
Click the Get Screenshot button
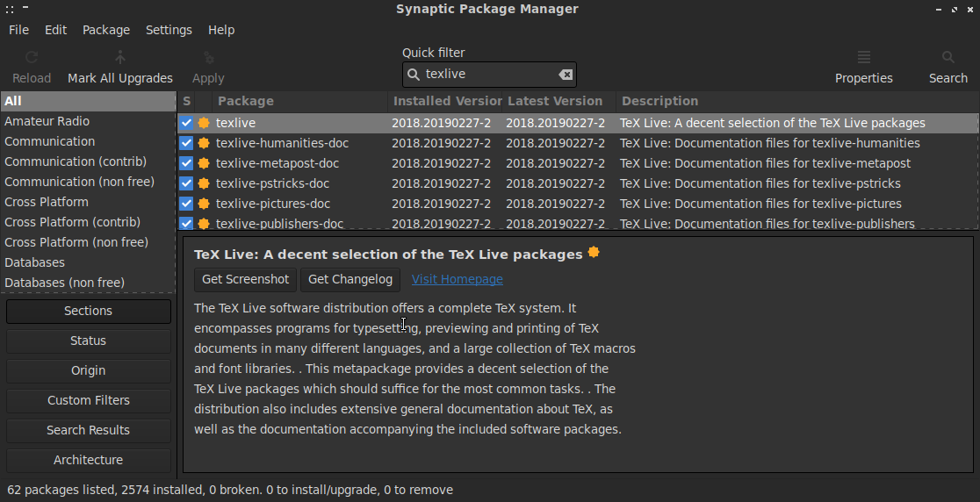click(246, 279)
